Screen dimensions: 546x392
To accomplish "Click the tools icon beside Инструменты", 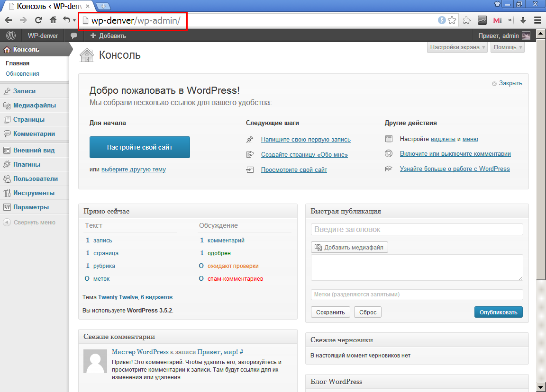I will 7,193.
